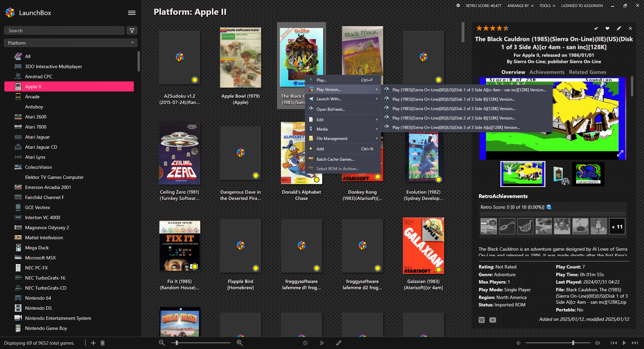Viewport: 644px width, 349px height.
Task: Click the trash delete icon in the status bar
Action: (x=103, y=343)
